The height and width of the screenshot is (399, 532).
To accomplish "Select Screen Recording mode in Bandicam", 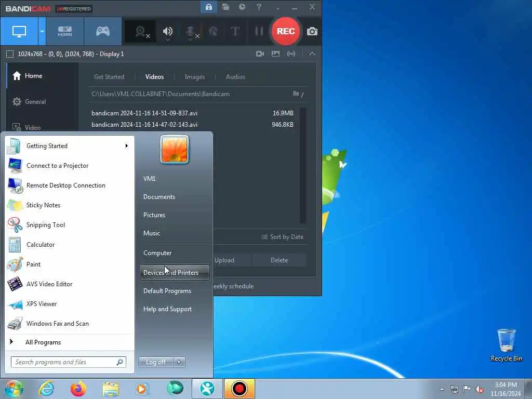I will pos(19,31).
